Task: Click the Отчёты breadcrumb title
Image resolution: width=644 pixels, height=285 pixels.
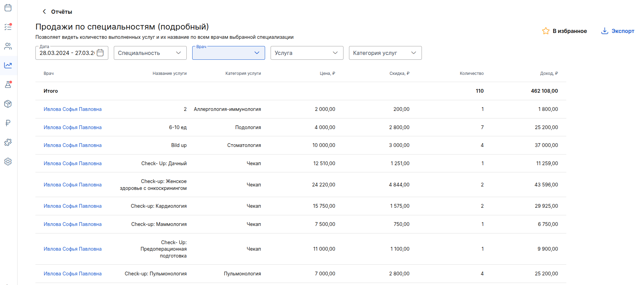Action: [62, 12]
